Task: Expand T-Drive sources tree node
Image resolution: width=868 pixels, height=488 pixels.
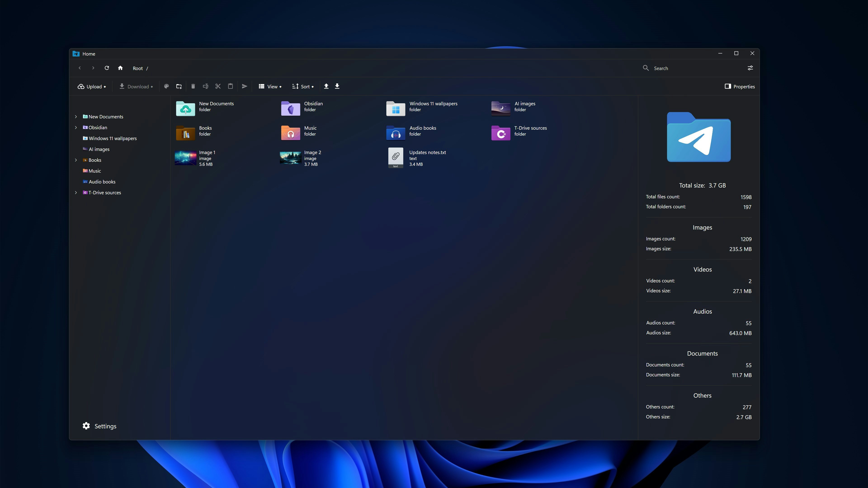Action: (x=76, y=193)
